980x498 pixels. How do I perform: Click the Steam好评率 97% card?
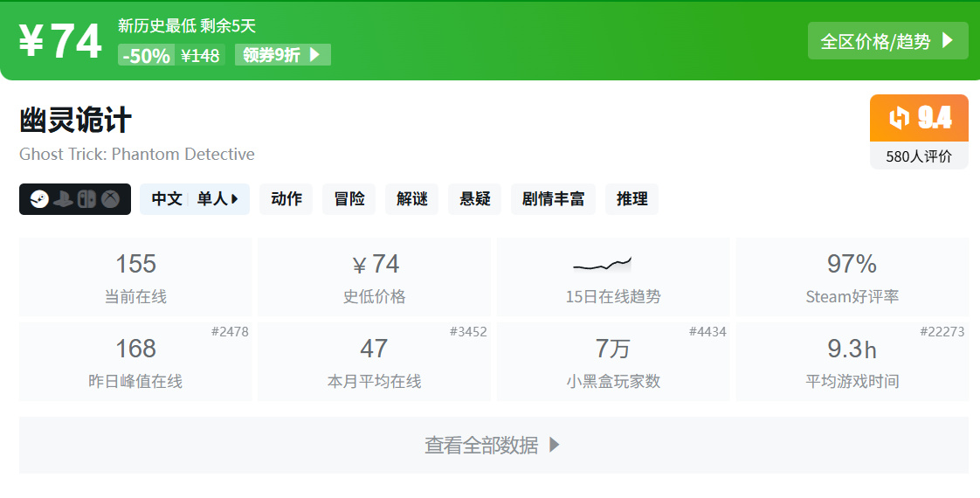(852, 277)
